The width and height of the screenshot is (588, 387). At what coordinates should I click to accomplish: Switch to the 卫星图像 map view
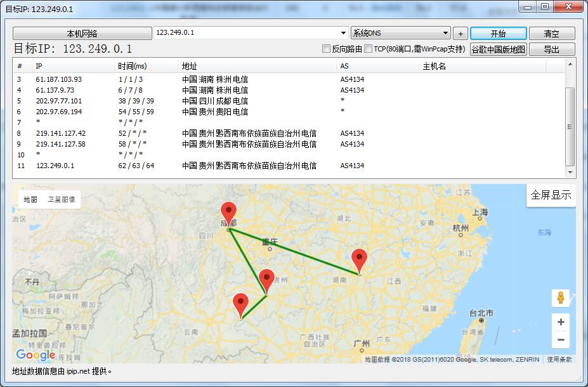click(61, 199)
